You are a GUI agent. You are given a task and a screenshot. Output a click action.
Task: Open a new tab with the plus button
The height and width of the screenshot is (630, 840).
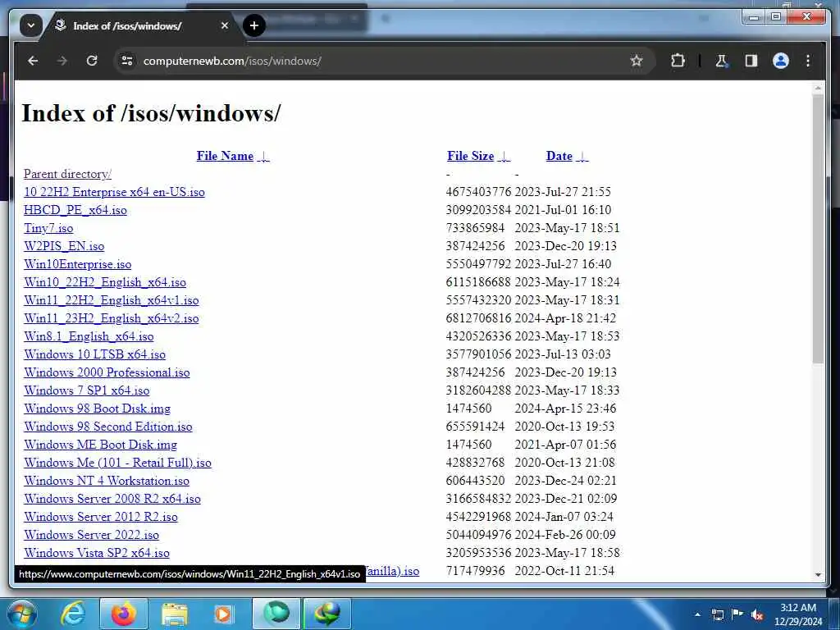(x=254, y=25)
